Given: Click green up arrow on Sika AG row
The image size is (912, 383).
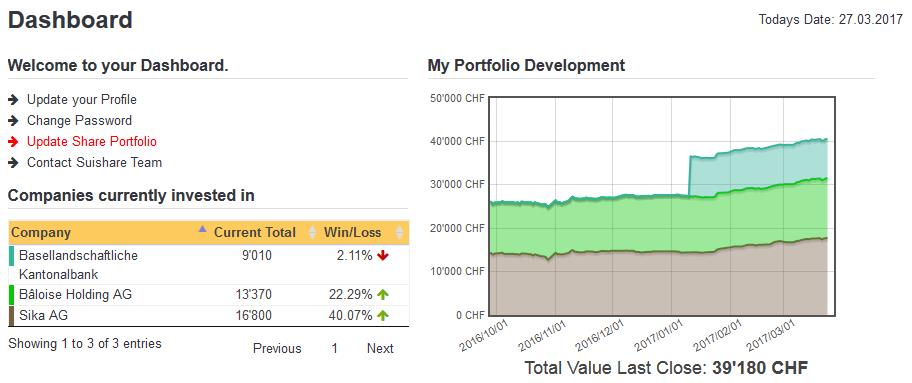Looking at the screenshot, I should [x=382, y=315].
